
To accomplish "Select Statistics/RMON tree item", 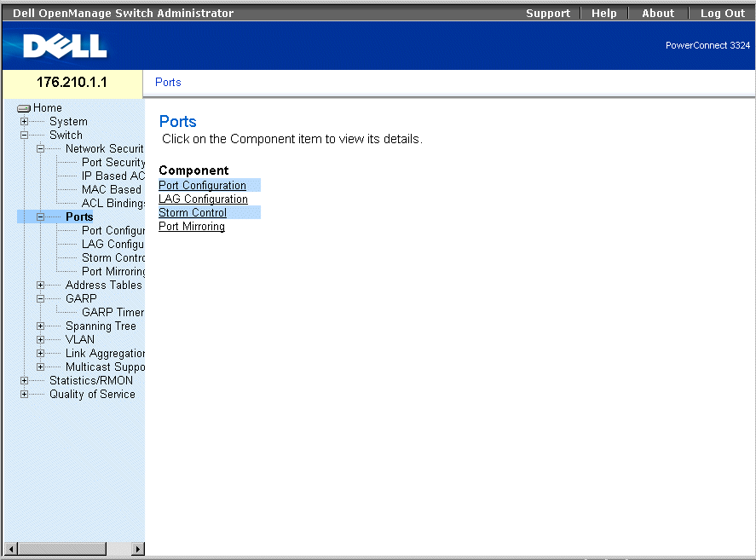I will pyautogui.click(x=91, y=380).
